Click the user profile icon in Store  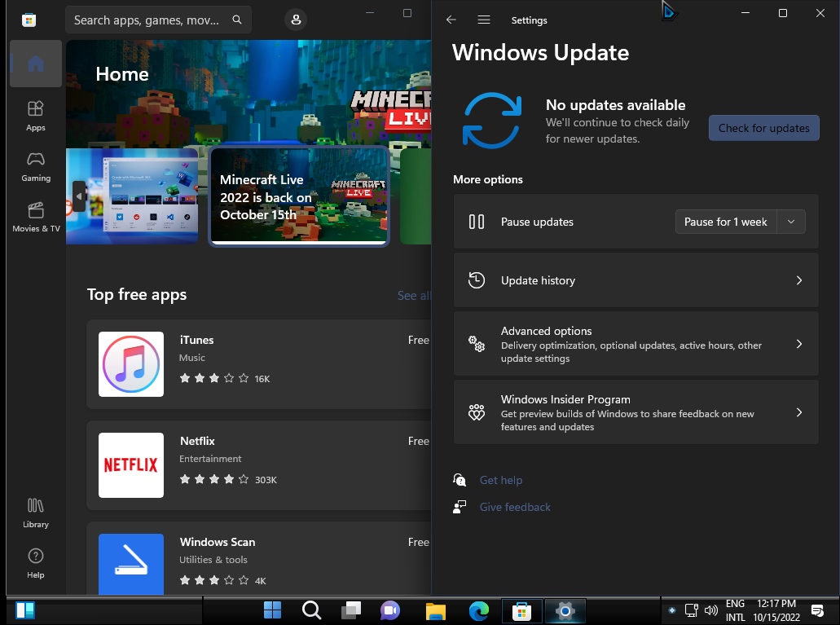296,20
